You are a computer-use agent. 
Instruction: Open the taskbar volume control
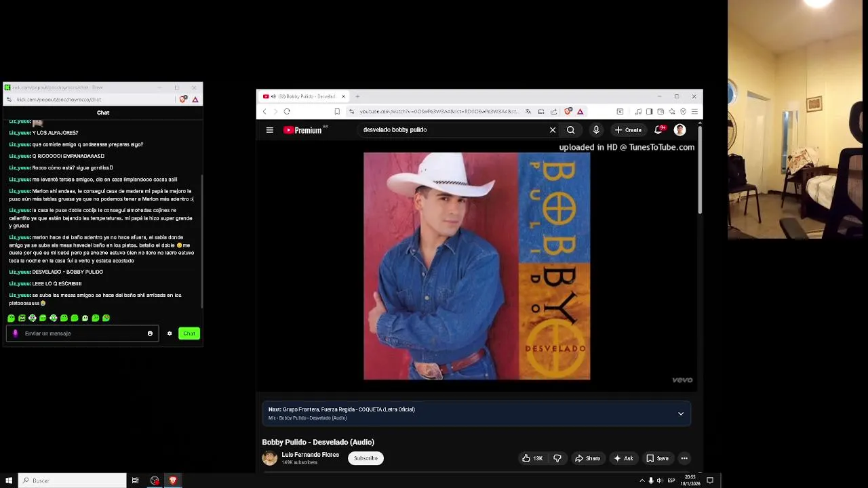(660, 481)
